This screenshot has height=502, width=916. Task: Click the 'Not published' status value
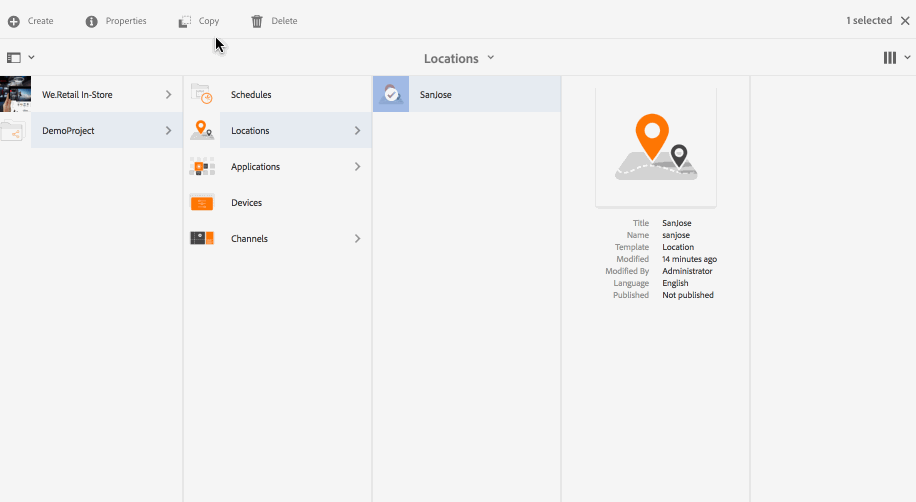pyautogui.click(x=688, y=295)
